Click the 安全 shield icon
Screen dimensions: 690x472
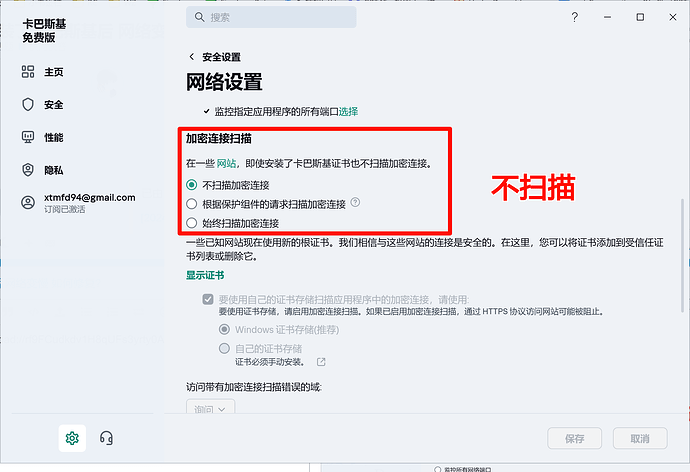coord(28,105)
